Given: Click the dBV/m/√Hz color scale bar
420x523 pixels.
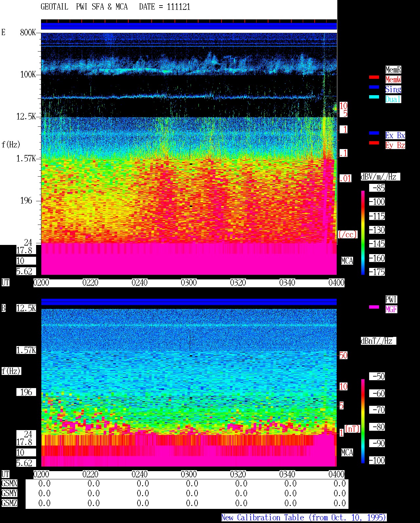Looking at the screenshot, I should coord(363,232).
